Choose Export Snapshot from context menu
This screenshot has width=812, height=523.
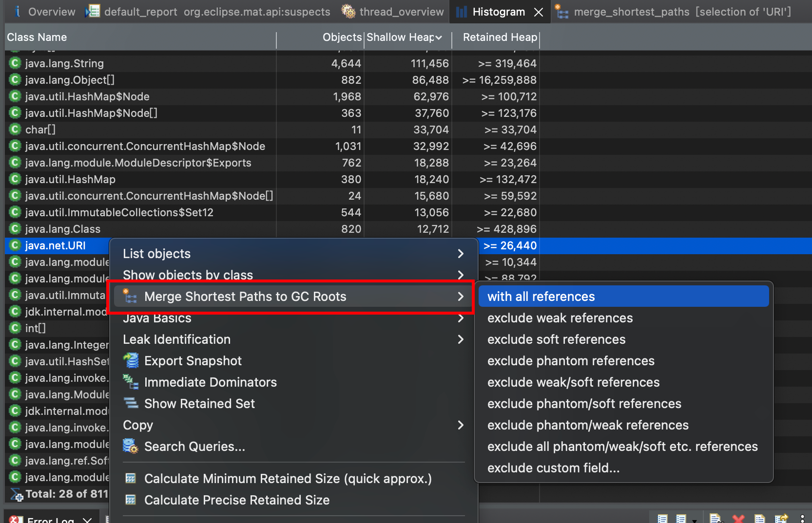pyautogui.click(x=293, y=361)
